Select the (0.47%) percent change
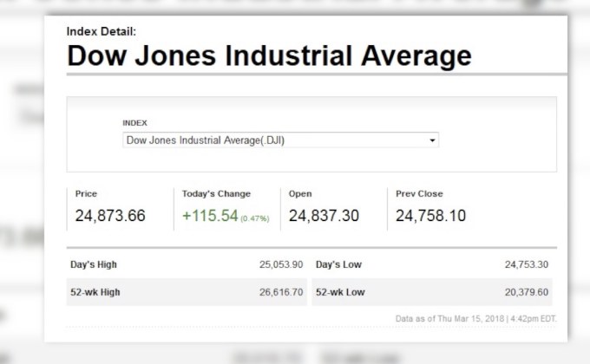590x364 pixels. pyautogui.click(x=255, y=218)
